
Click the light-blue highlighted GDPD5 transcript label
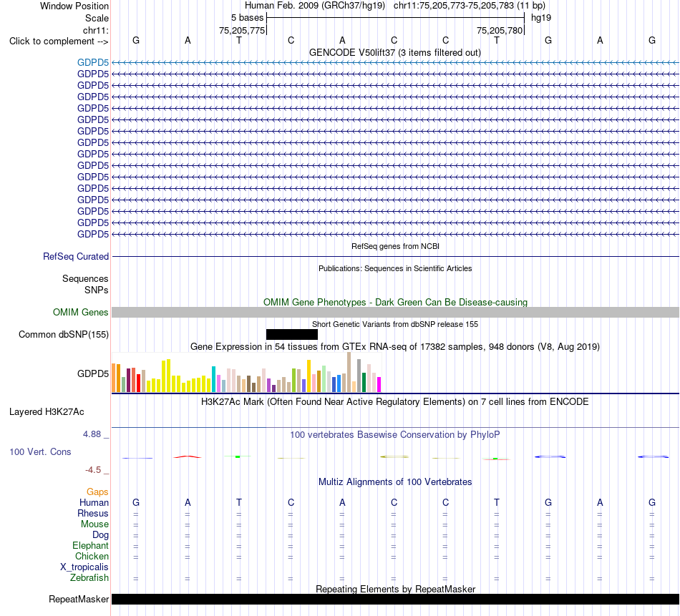point(93,62)
